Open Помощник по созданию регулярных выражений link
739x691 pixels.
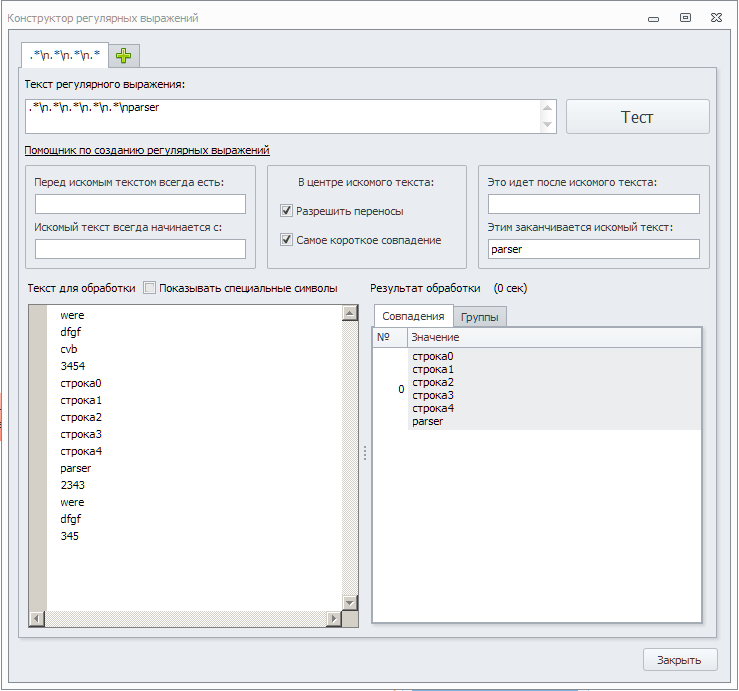(147, 150)
